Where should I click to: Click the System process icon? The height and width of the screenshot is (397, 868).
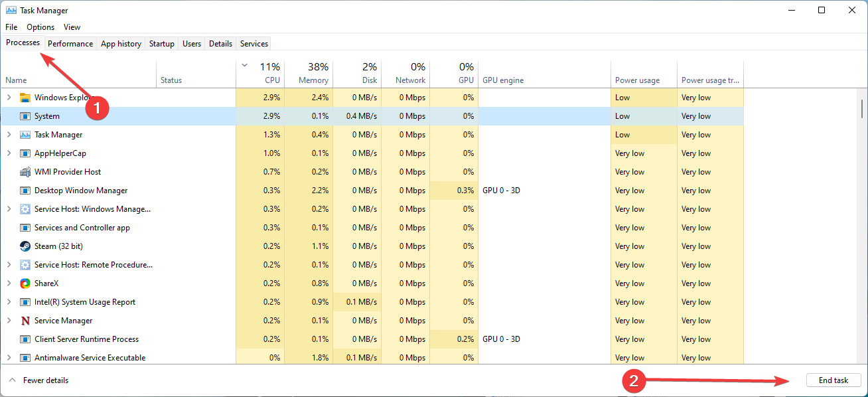pos(25,116)
